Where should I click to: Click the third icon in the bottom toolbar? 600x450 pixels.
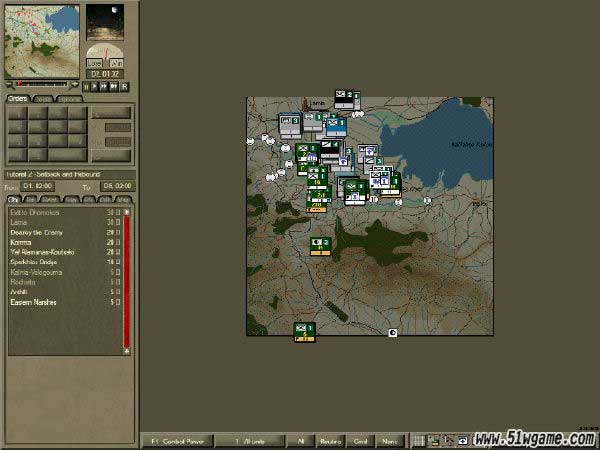pos(447,441)
